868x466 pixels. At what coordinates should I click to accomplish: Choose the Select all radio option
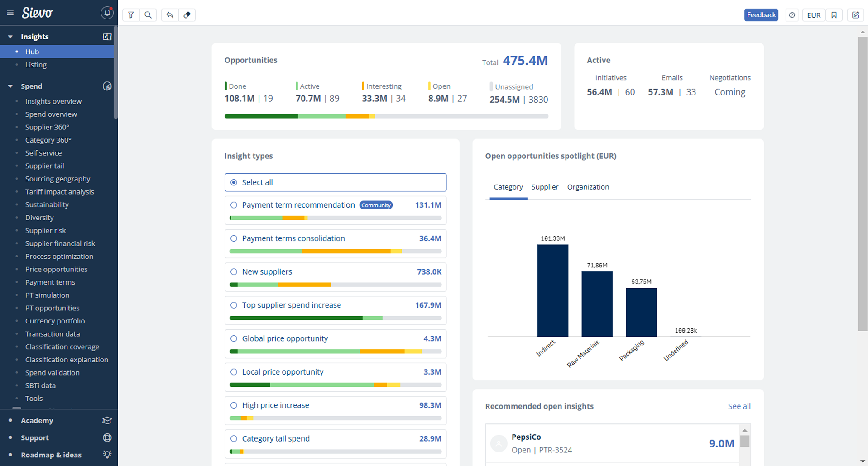[234, 182]
